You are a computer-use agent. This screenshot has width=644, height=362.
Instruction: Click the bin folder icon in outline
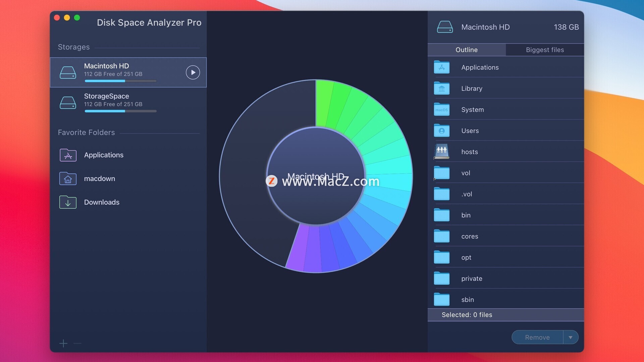(x=441, y=215)
